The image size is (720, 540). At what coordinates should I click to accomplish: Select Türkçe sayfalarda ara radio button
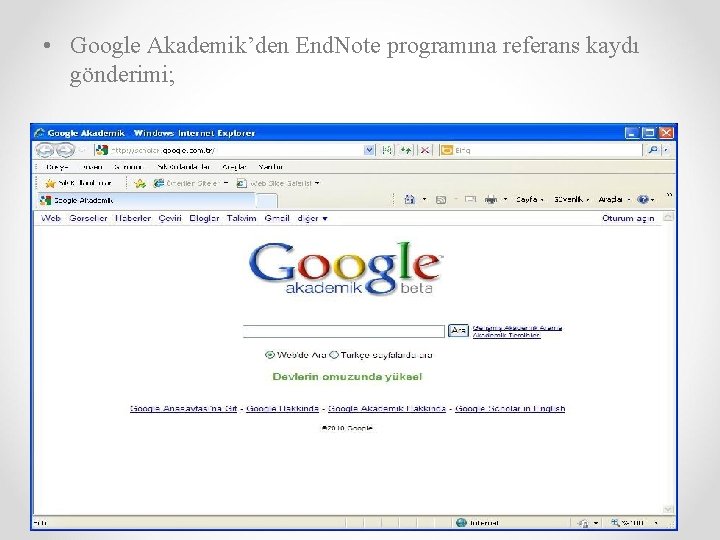(x=334, y=354)
